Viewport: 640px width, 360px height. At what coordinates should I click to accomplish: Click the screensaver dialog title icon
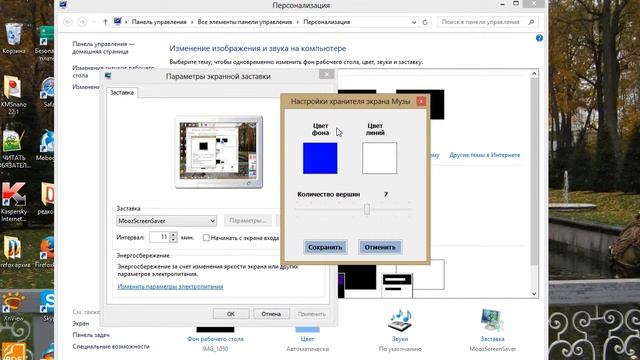(108, 76)
